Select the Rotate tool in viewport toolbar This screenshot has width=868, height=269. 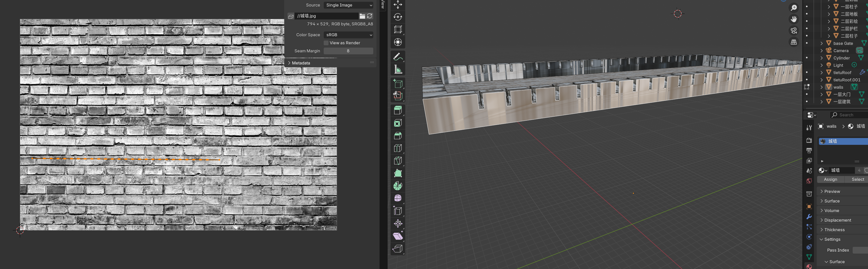pyautogui.click(x=398, y=17)
